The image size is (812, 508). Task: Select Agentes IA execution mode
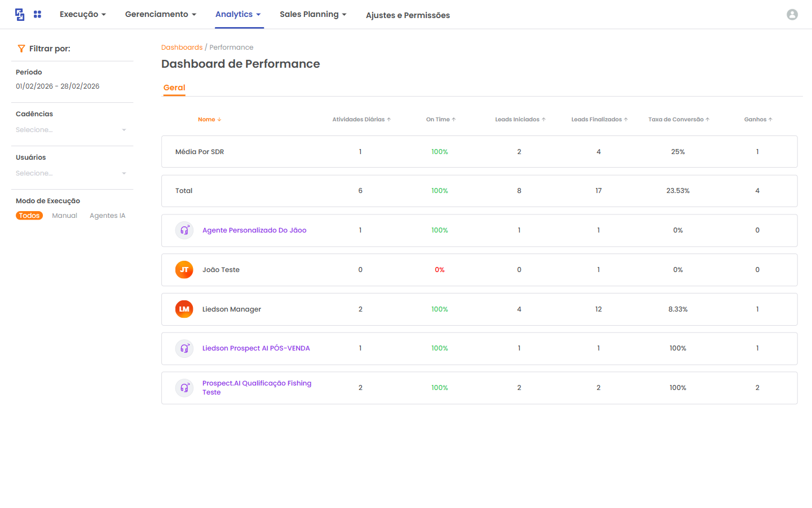(x=108, y=216)
